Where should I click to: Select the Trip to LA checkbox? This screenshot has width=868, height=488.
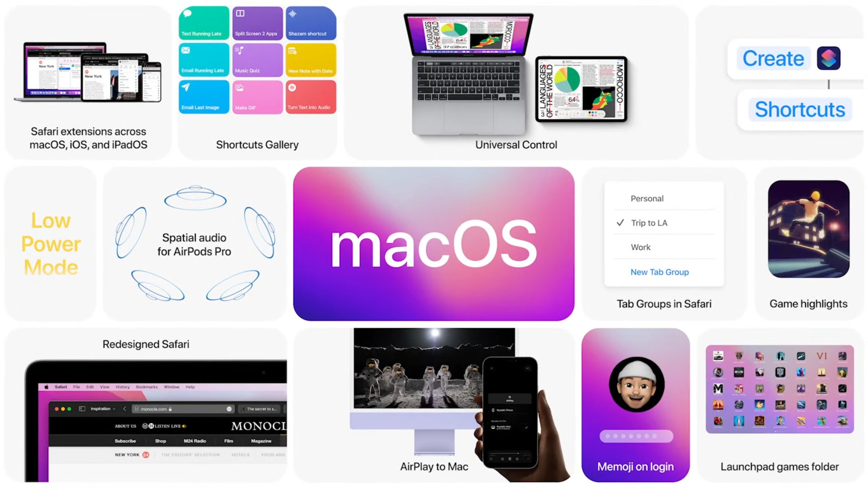click(x=620, y=222)
